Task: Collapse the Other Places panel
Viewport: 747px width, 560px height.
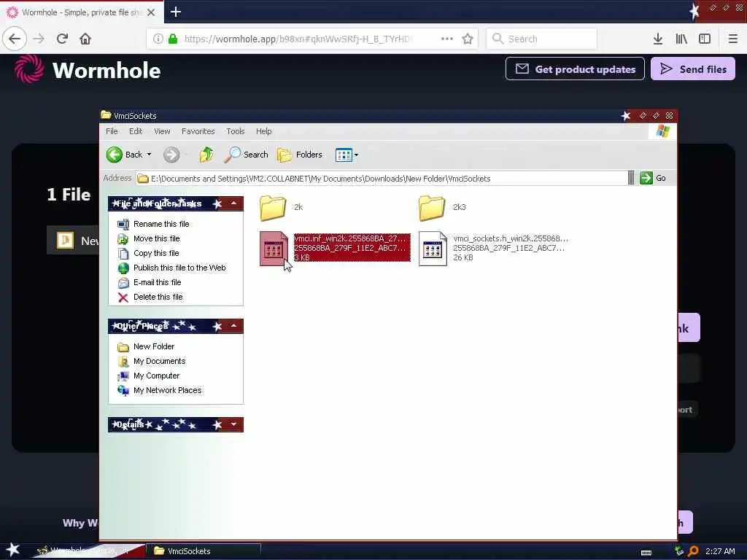Action: (233, 326)
